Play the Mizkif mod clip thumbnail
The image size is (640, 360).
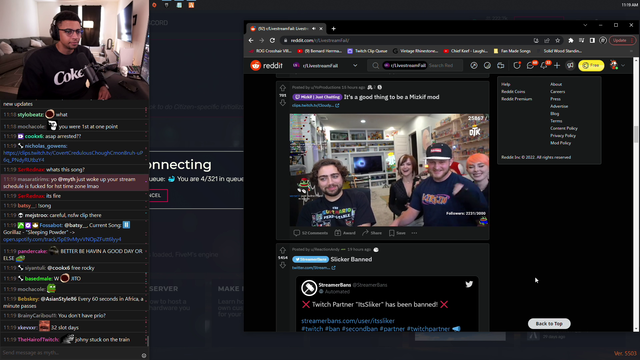pos(389,170)
